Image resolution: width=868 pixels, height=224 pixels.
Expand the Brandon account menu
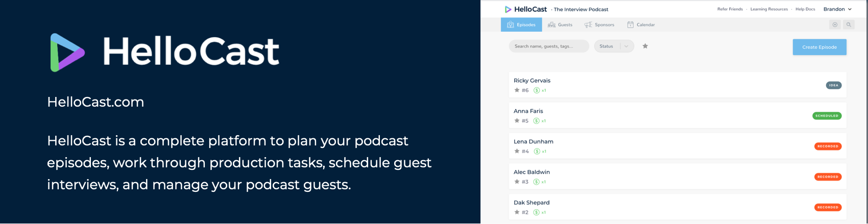pyautogui.click(x=838, y=9)
